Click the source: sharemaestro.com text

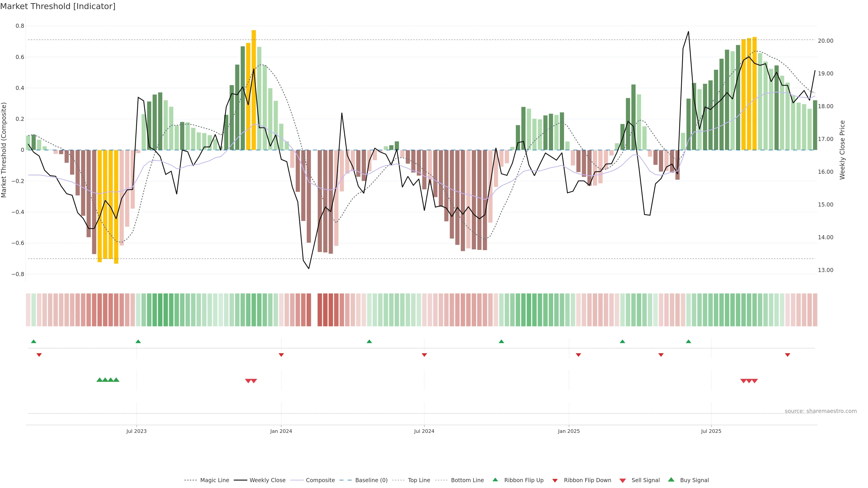[821, 411]
